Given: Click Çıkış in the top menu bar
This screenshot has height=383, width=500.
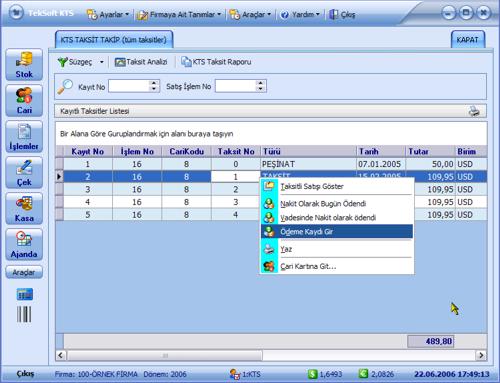Looking at the screenshot, I should click(x=342, y=14).
